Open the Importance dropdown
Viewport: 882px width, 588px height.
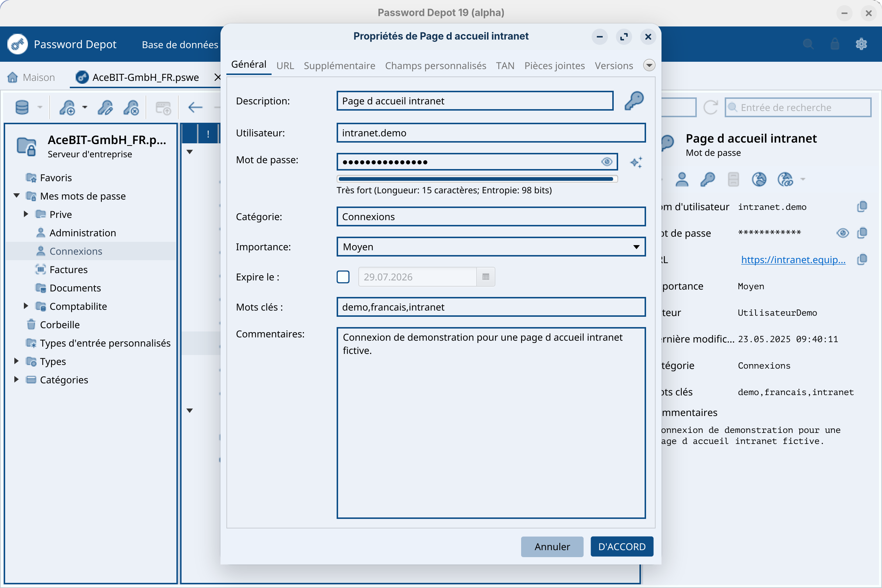click(x=491, y=247)
